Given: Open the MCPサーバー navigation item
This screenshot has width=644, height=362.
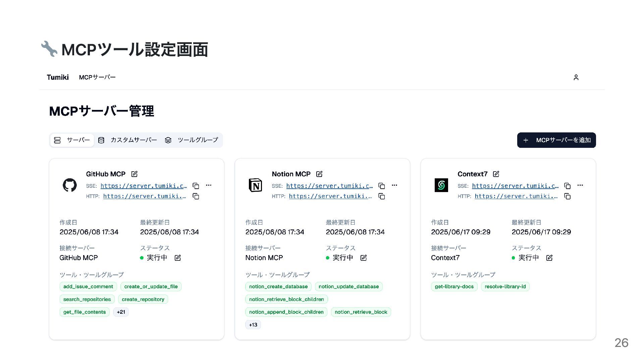Looking at the screenshot, I should point(97,77).
